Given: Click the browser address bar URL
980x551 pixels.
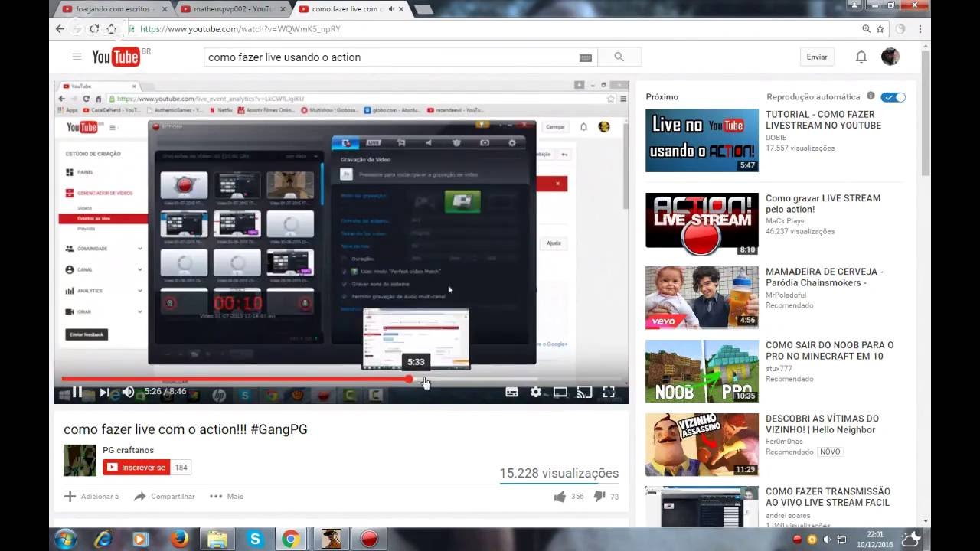Looking at the screenshot, I should [240, 29].
